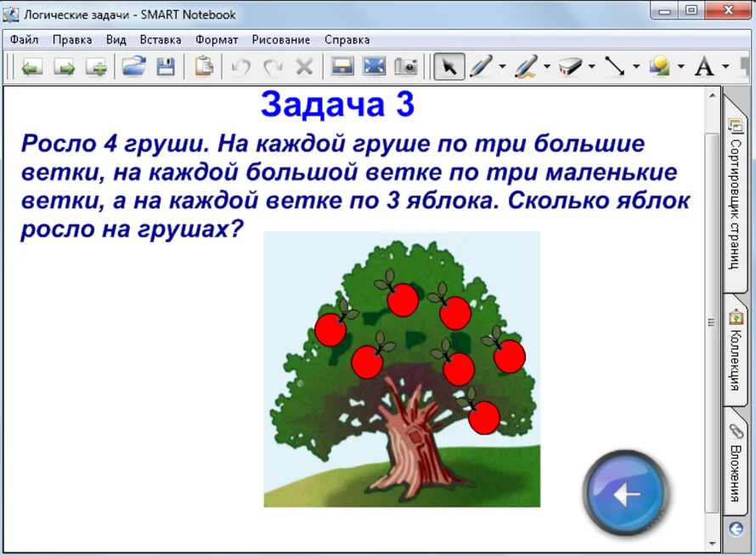
Task: Show the screen shade icon
Action: point(342,66)
